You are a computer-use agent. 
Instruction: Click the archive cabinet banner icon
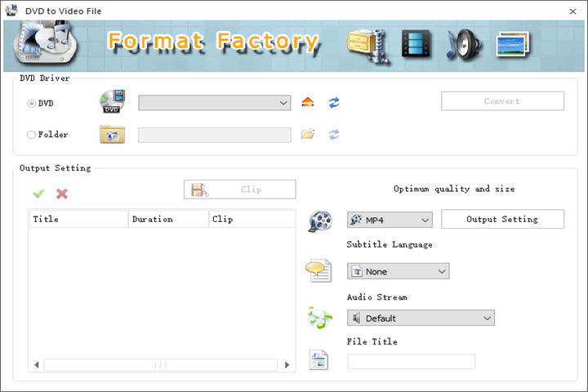[x=368, y=45]
